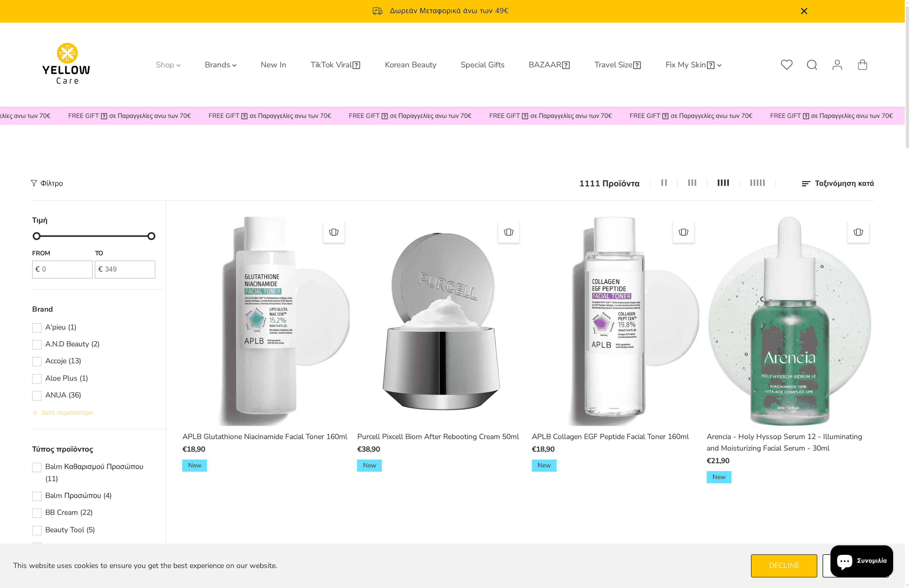Open the New In menu item

tap(273, 65)
